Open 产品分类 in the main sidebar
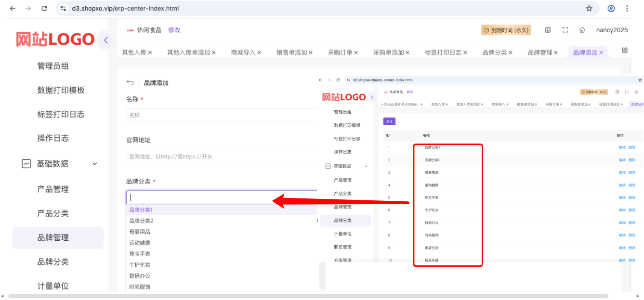 pos(53,213)
